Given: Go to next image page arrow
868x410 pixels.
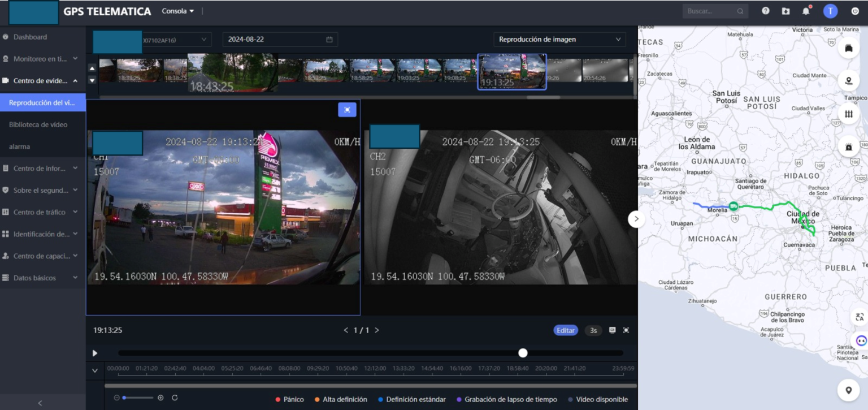Looking at the screenshot, I should pyautogui.click(x=377, y=330).
